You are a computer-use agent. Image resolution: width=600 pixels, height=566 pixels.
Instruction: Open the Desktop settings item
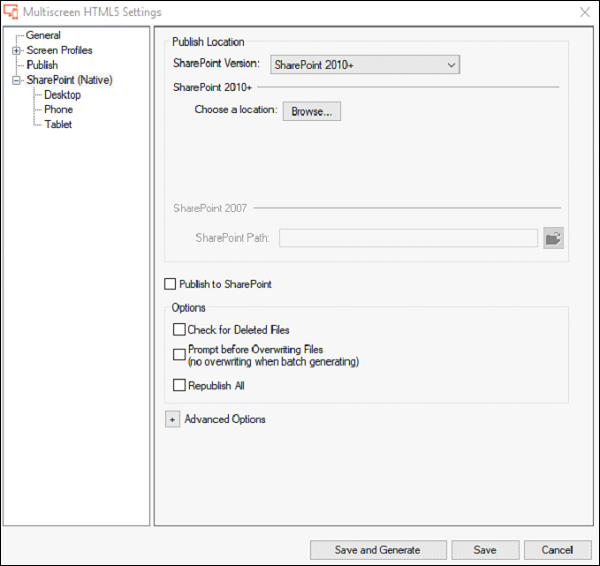(62, 95)
